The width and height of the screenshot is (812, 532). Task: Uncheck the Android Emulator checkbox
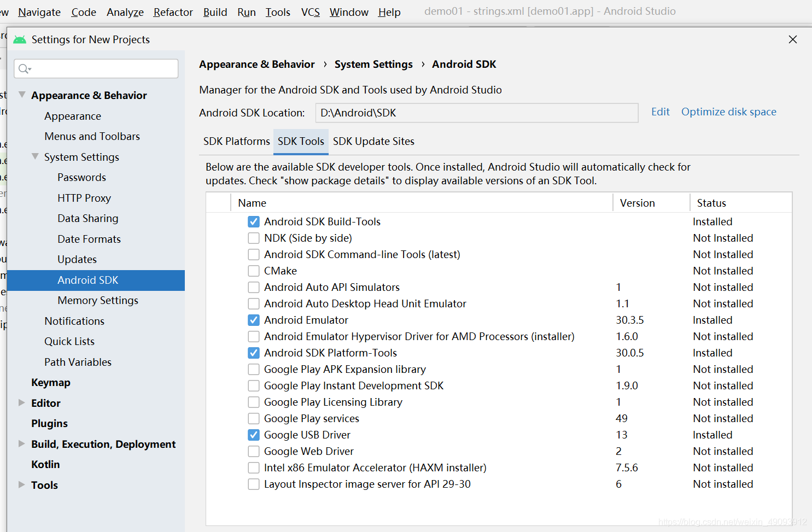coord(254,320)
